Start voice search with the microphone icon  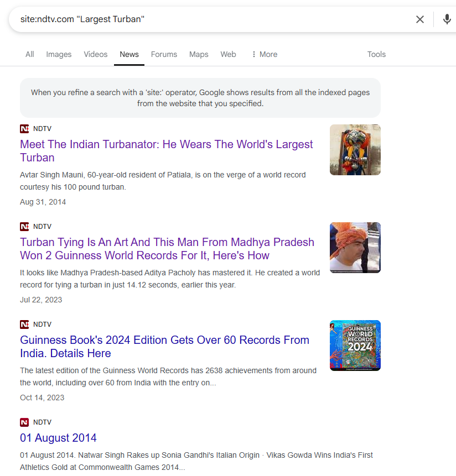point(447,19)
